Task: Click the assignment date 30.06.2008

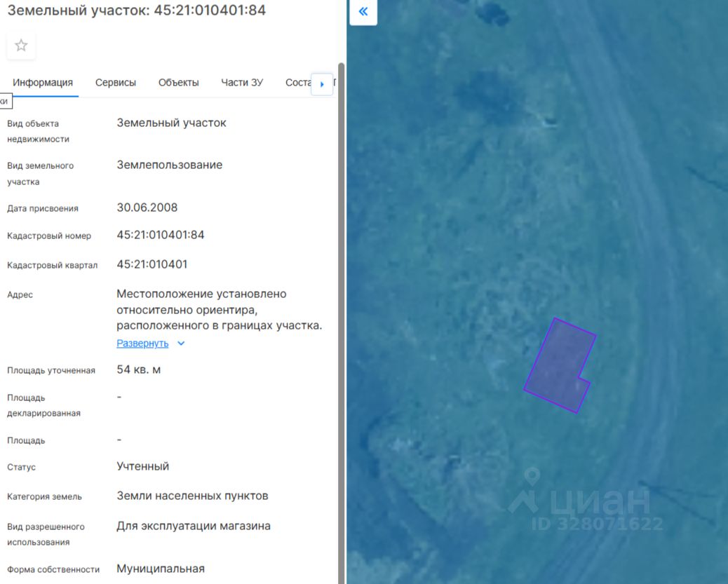Action: coord(147,208)
